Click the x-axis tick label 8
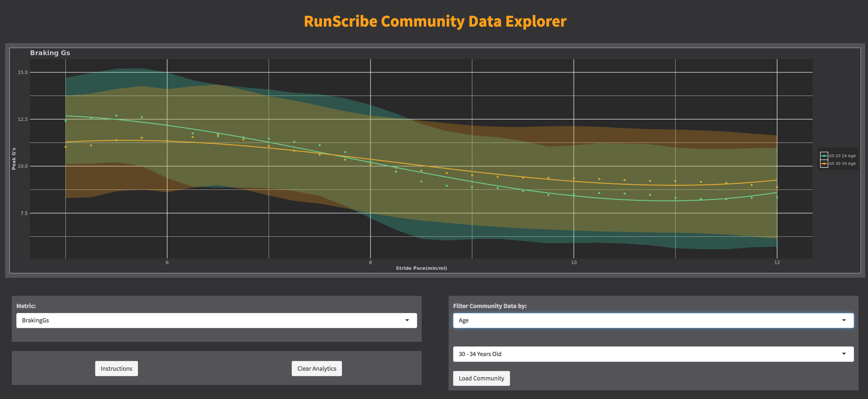 point(370,262)
